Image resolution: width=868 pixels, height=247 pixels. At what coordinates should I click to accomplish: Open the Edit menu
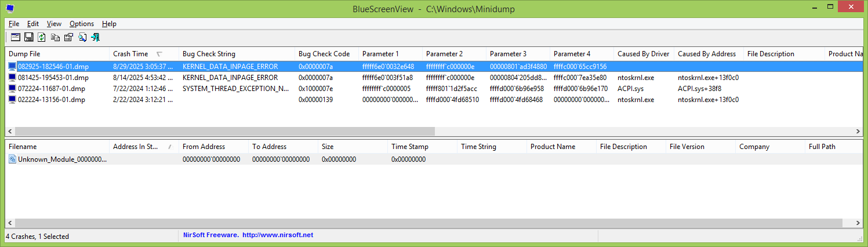click(33, 24)
